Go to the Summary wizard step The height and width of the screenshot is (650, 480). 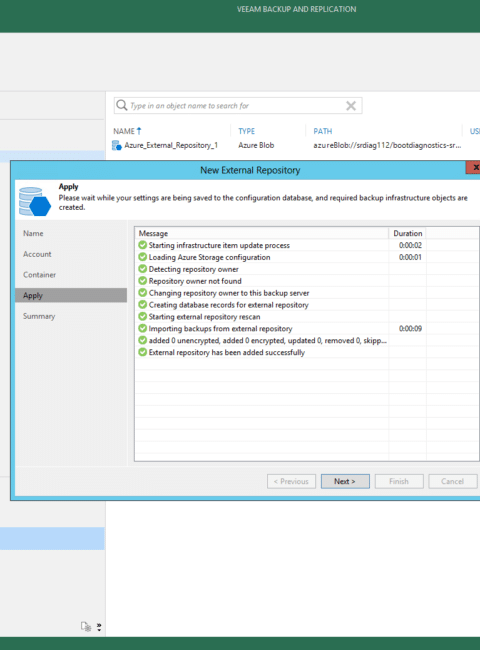tap(39, 316)
